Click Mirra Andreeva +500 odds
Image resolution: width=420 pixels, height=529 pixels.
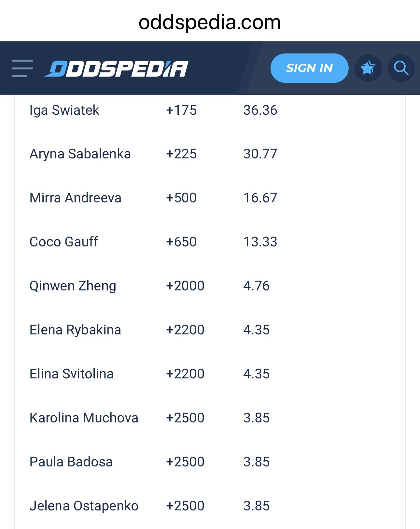181,198
